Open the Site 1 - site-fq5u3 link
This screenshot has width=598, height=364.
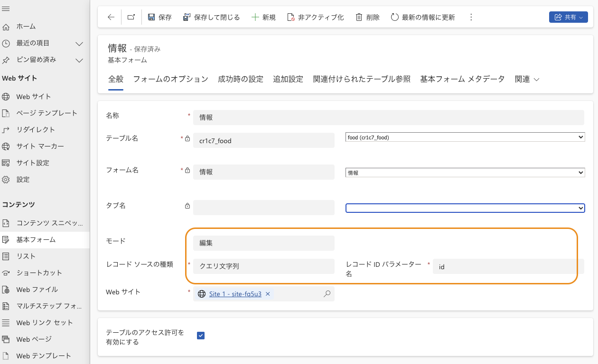coord(235,294)
